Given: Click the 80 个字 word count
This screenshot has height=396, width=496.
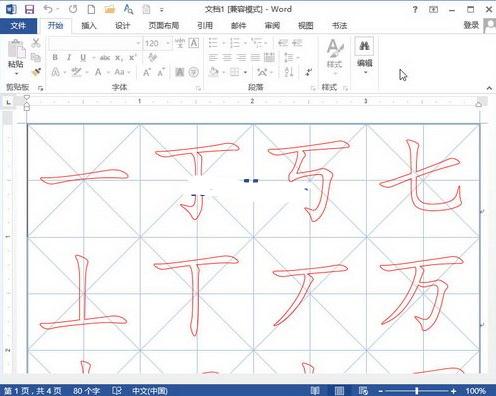Looking at the screenshot, I should tap(86, 391).
